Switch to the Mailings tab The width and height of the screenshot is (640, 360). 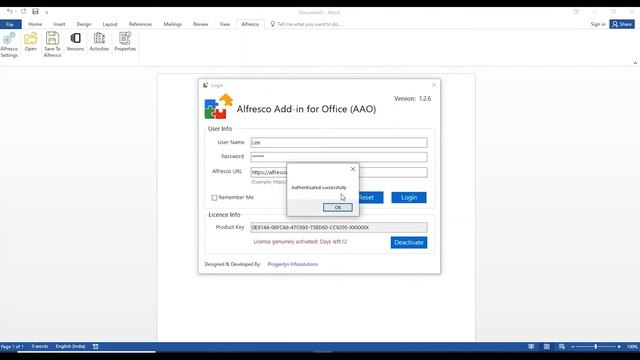point(172,24)
